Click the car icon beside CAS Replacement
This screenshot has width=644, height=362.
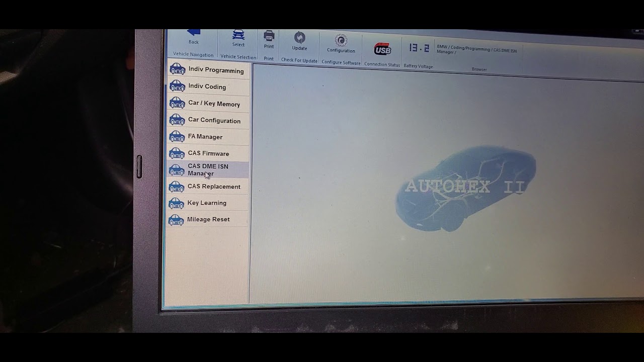176,187
